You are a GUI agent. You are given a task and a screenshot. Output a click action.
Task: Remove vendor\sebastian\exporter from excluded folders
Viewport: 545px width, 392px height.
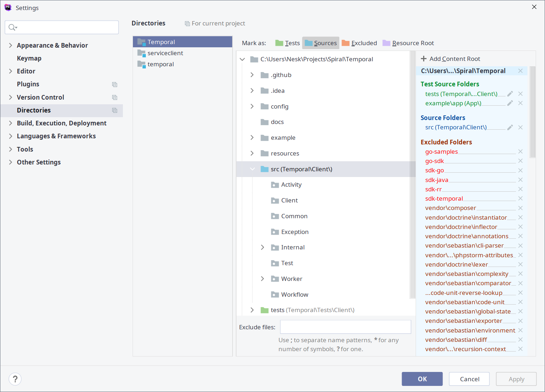tap(520, 321)
